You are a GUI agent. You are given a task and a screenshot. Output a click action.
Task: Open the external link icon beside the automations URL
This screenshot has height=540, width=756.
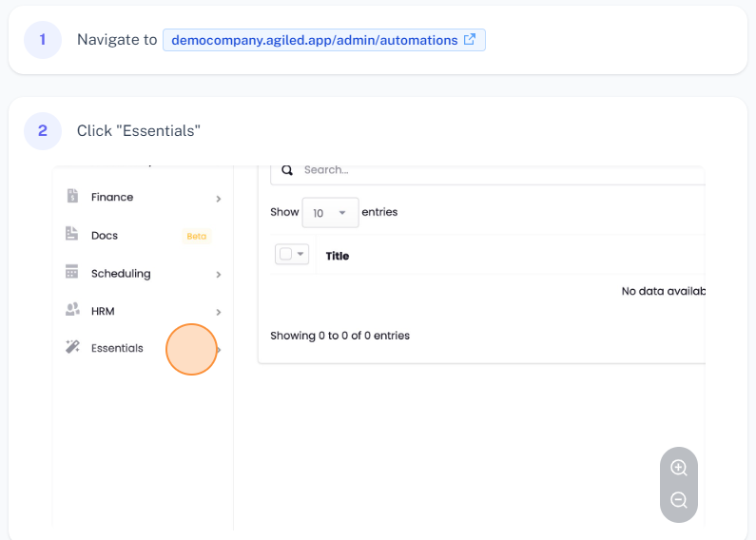470,40
